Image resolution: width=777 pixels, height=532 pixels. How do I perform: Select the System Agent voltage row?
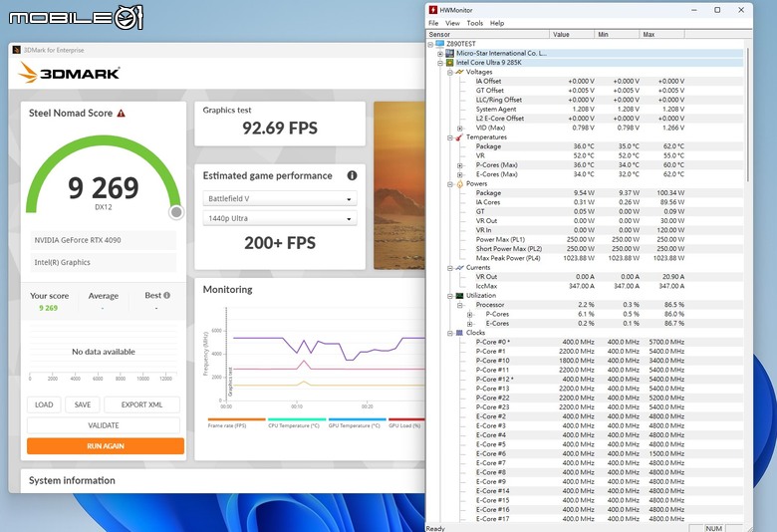coord(585,109)
